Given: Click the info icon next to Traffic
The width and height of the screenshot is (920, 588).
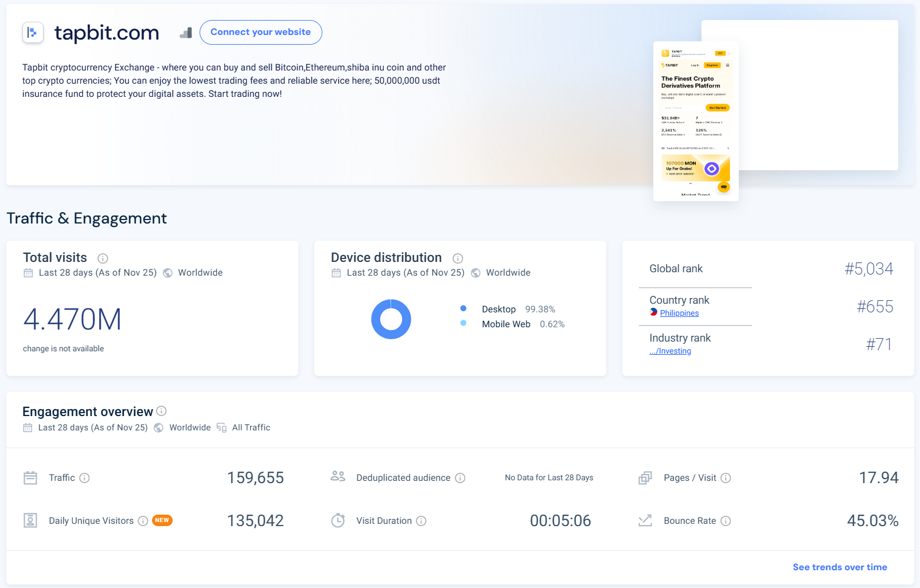Looking at the screenshot, I should tap(84, 478).
